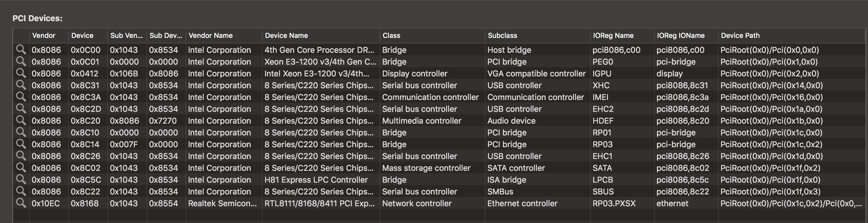The height and width of the screenshot is (223, 868).
Task: Click the Subclass column header
Action: click(x=537, y=36)
